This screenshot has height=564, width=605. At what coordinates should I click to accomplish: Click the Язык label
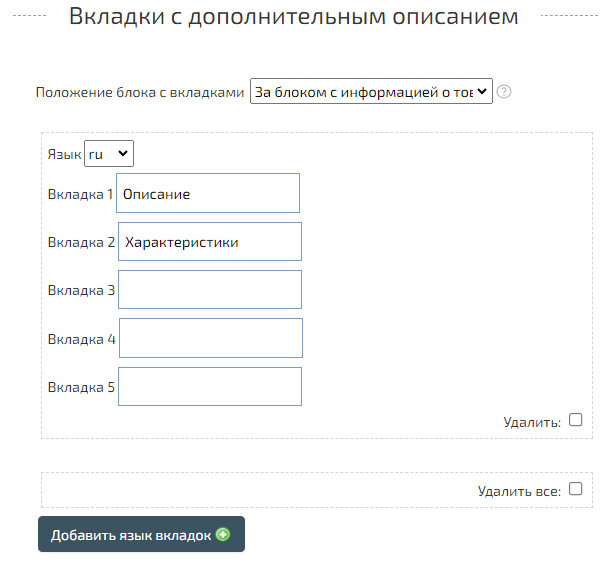click(x=64, y=155)
